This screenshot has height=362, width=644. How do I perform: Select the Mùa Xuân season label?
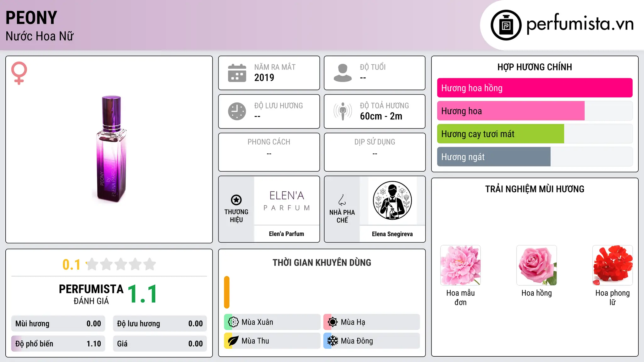coord(257,322)
